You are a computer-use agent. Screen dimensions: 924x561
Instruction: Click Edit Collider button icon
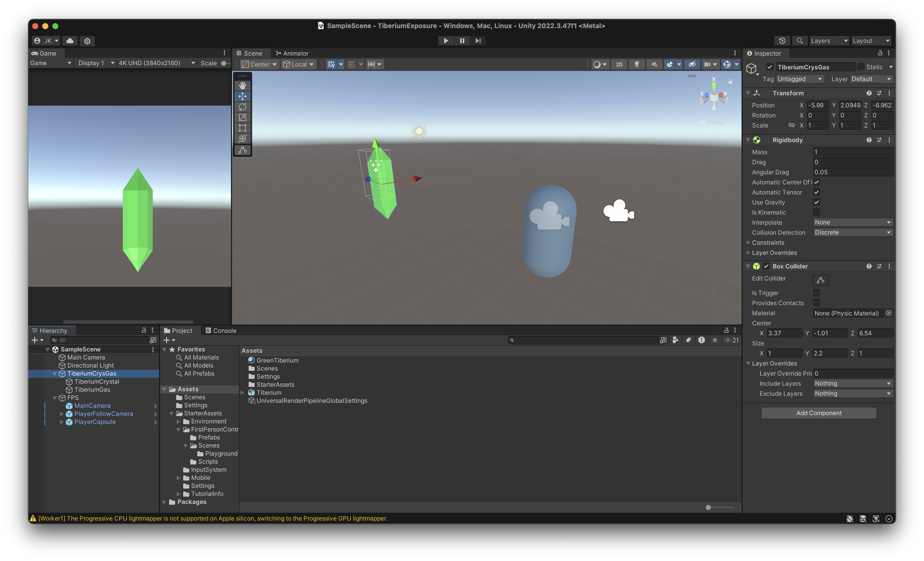(x=820, y=280)
